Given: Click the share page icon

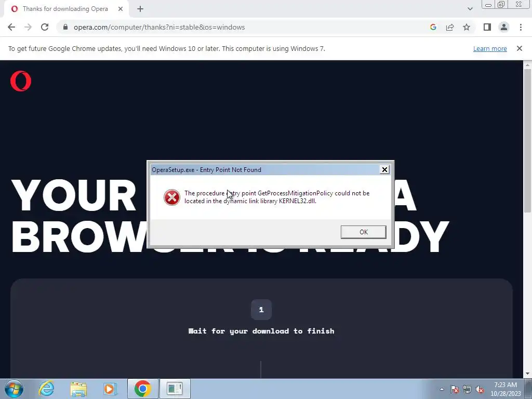Looking at the screenshot, I should click(450, 27).
